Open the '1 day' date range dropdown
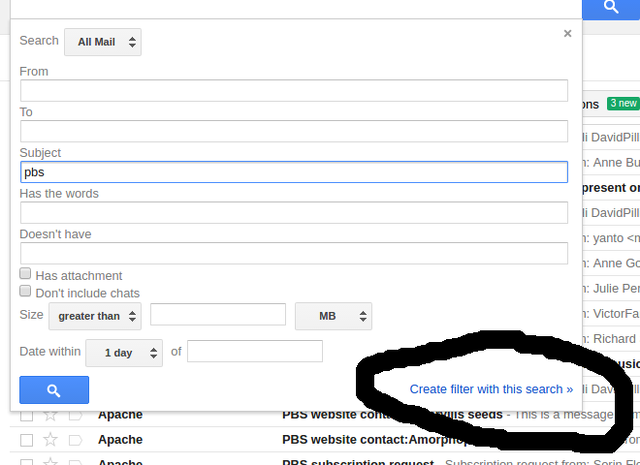Viewport: 640px width, 465px height. click(124, 352)
